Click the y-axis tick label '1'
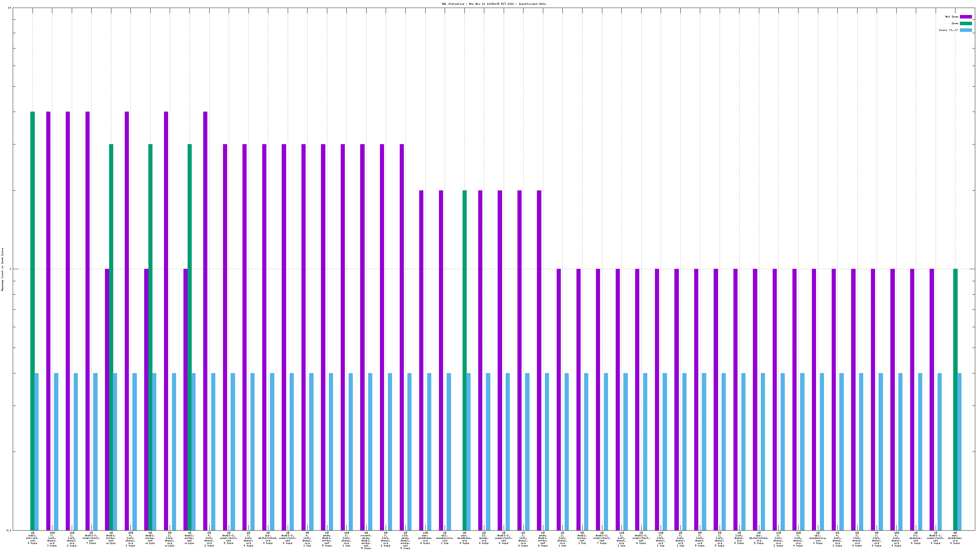Image resolution: width=980 pixels, height=551 pixels. click(10, 269)
